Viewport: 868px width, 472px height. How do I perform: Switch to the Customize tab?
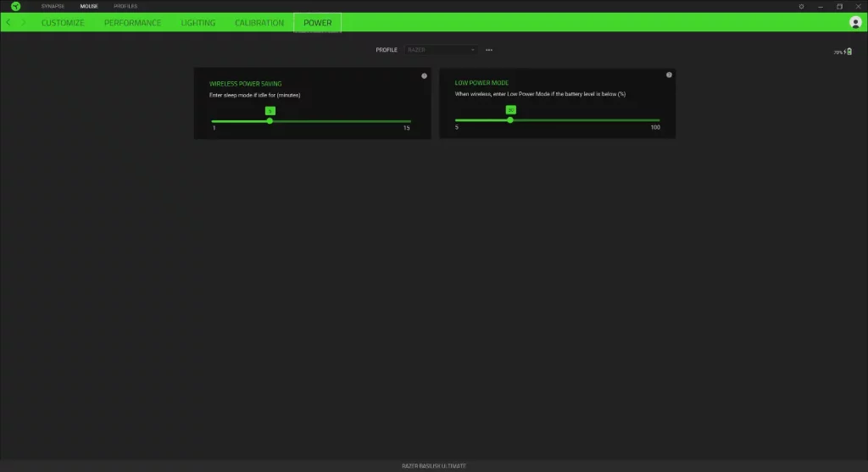pyautogui.click(x=63, y=23)
